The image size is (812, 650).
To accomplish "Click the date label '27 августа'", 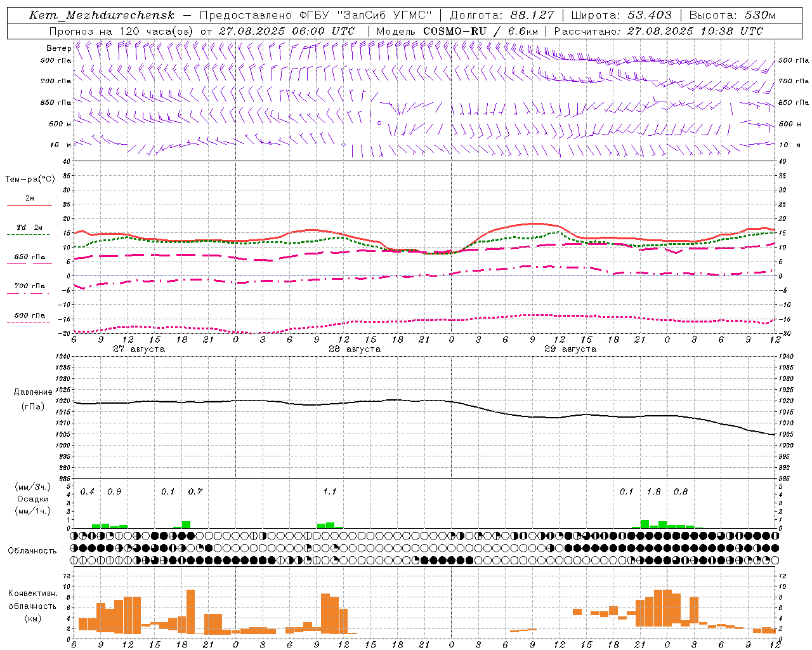I will pos(139,349).
